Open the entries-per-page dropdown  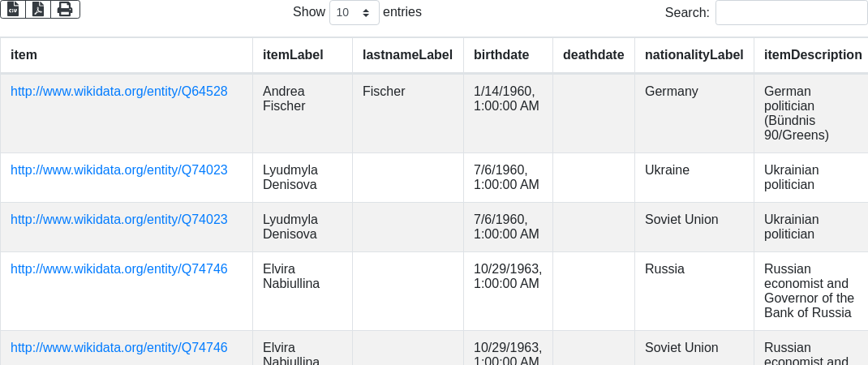354,12
